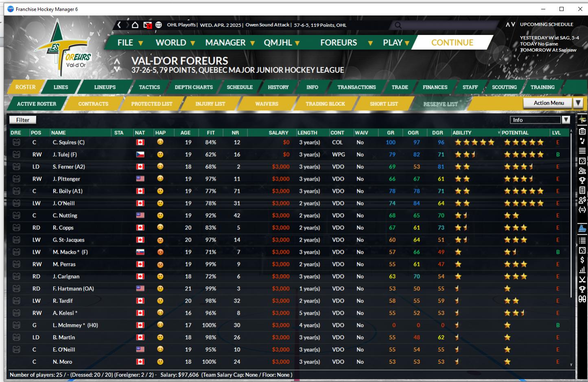588x382 pixels.
Task: Open the home screen via house icon
Action: click(x=135, y=25)
